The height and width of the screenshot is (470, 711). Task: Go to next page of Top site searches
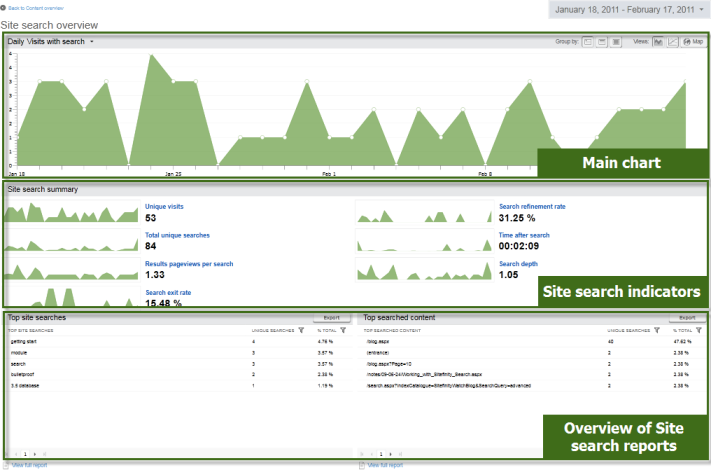36,453
